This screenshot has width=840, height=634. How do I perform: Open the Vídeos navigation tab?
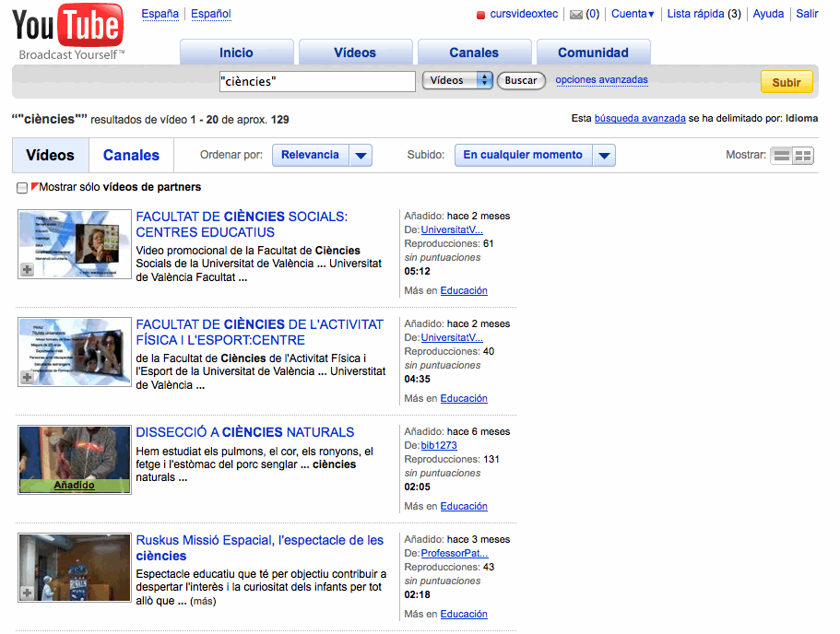tap(355, 53)
